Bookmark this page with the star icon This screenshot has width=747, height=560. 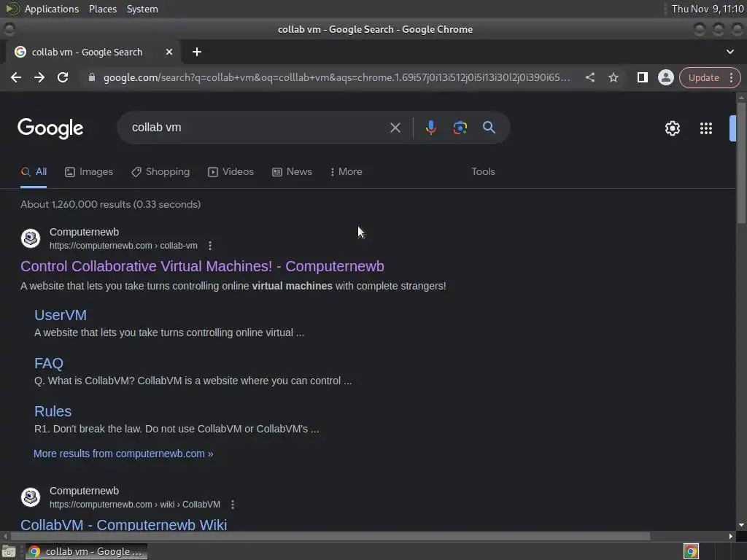(614, 77)
